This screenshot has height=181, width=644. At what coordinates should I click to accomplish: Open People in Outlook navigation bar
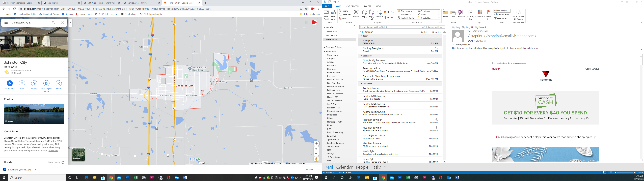click(x=362, y=167)
